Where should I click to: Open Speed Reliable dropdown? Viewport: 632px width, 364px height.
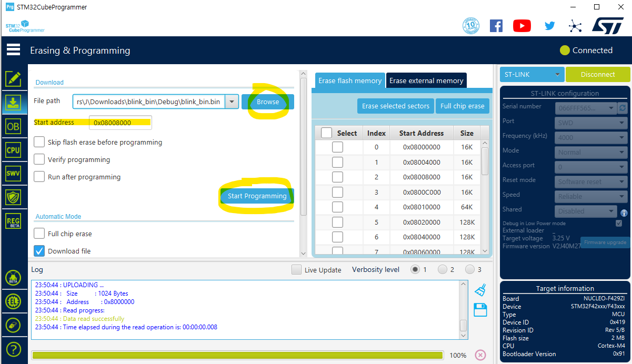point(592,196)
